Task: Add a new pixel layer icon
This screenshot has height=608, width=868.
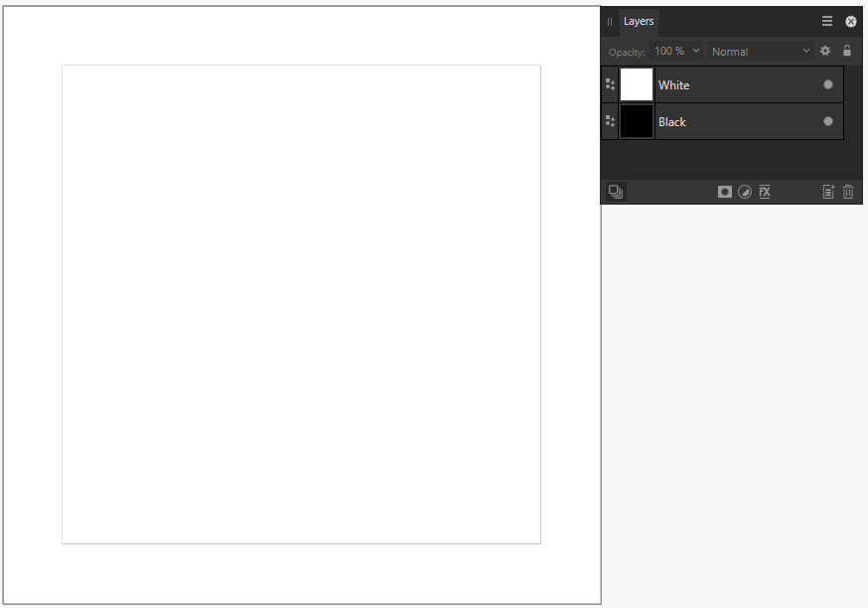Action: pyautogui.click(x=828, y=192)
